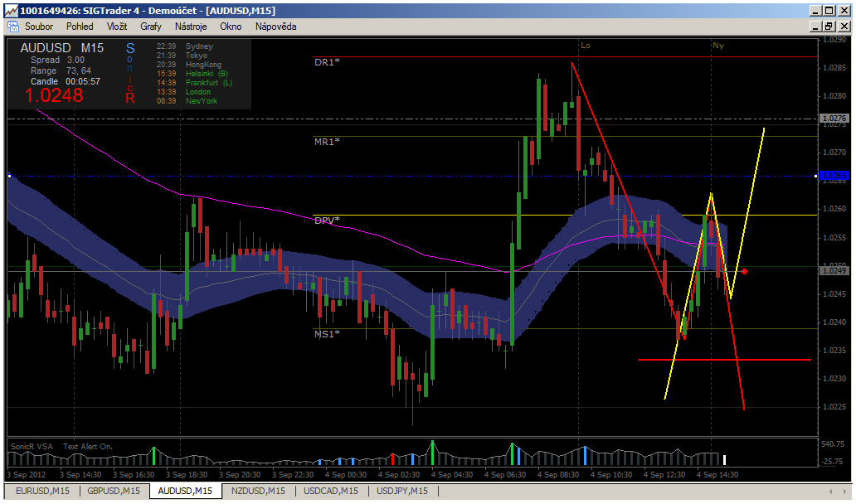856x504 pixels.
Task: Click the chart document icon beside Soubor
Action: click(x=12, y=27)
